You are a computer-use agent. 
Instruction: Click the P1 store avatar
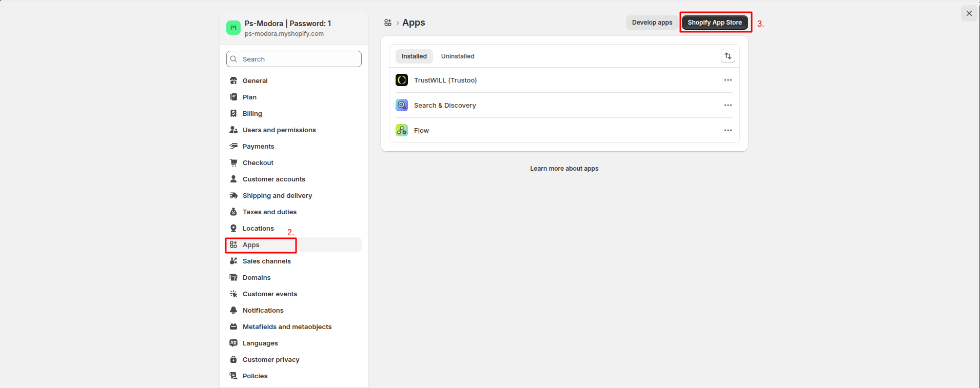click(233, 28)
